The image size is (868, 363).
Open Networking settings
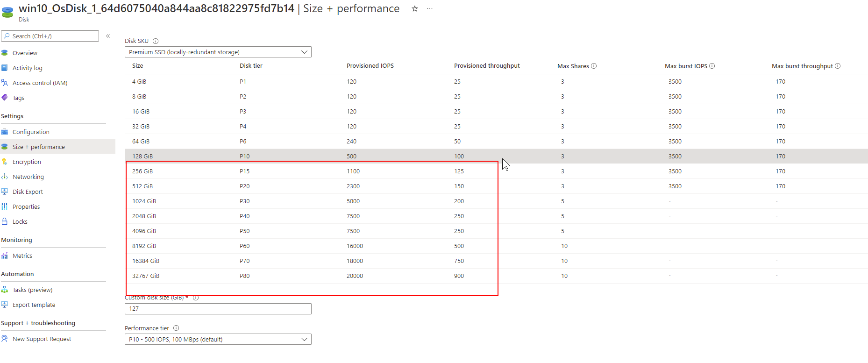[28, 177]
